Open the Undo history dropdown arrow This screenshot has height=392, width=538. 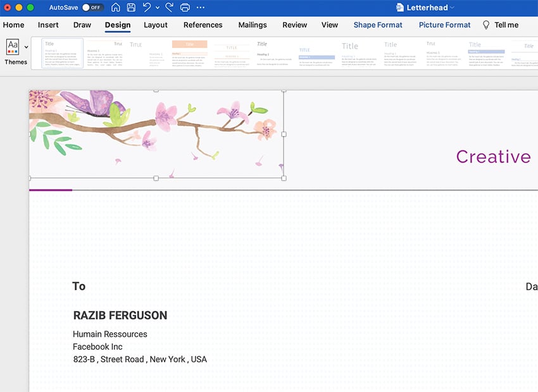click(x=156, y=8)
